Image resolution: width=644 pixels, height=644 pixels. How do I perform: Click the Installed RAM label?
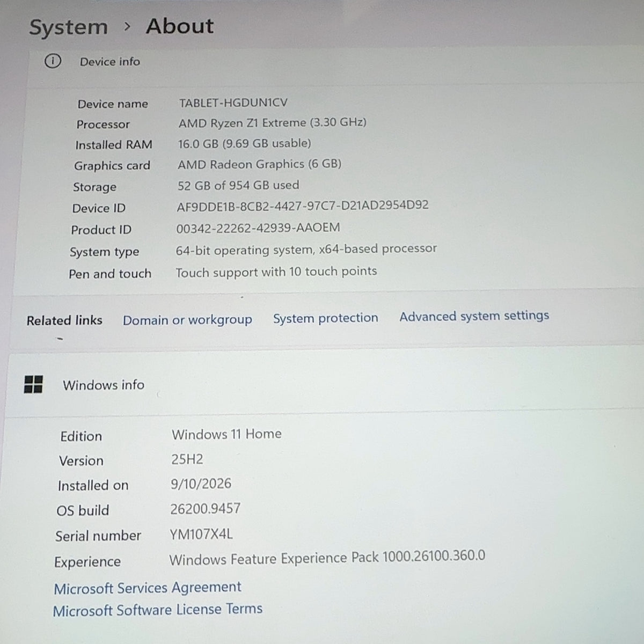[114, 145]
